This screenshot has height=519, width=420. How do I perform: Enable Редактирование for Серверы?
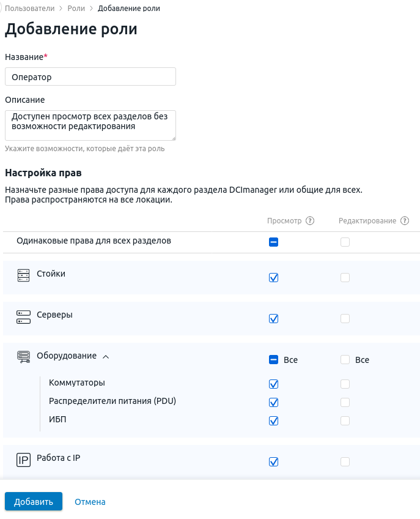345,318
